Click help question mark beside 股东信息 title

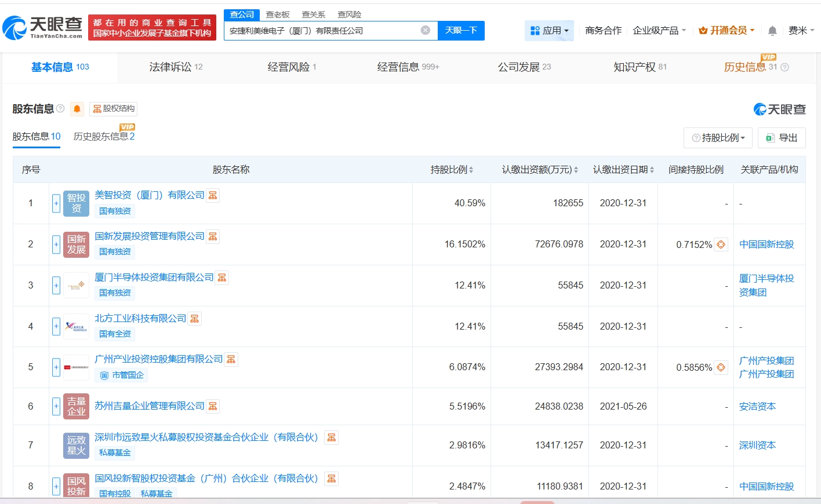click(60, 108)
